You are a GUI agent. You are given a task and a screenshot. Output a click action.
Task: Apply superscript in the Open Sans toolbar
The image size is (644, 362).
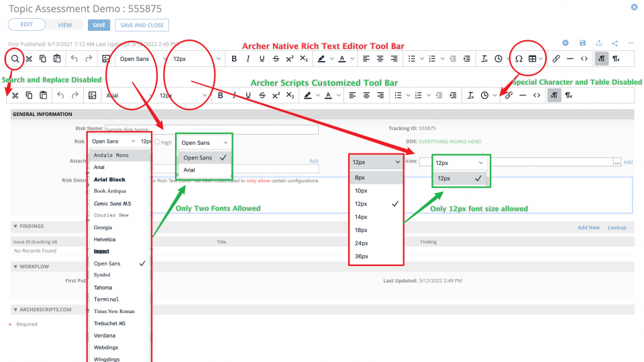point(290,59)
